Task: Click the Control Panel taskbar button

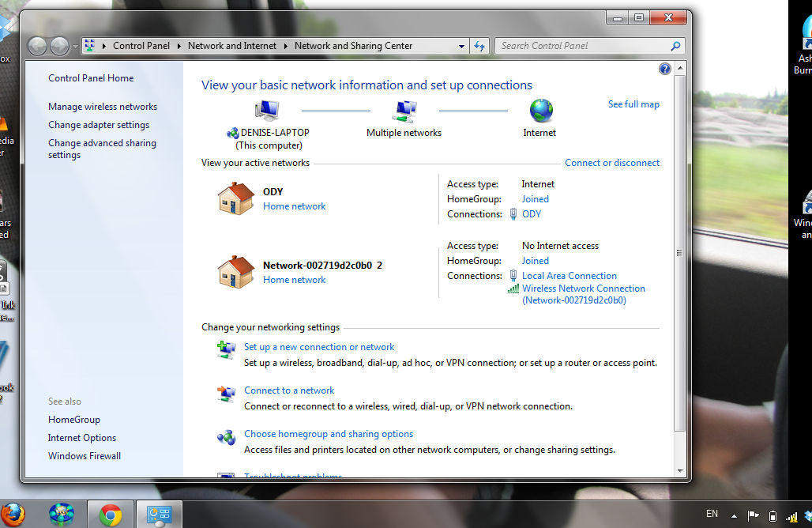Action: pos(159,515)
